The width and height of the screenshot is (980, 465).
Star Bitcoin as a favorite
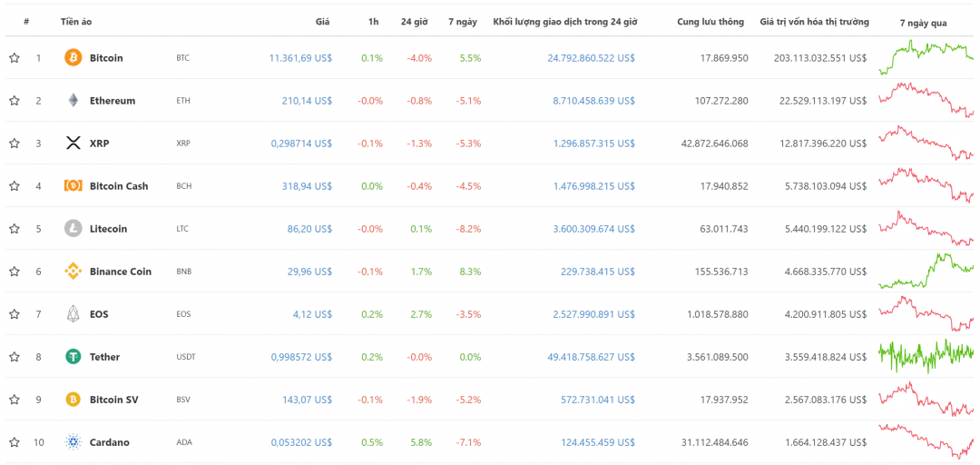click(x=15, y=57)
